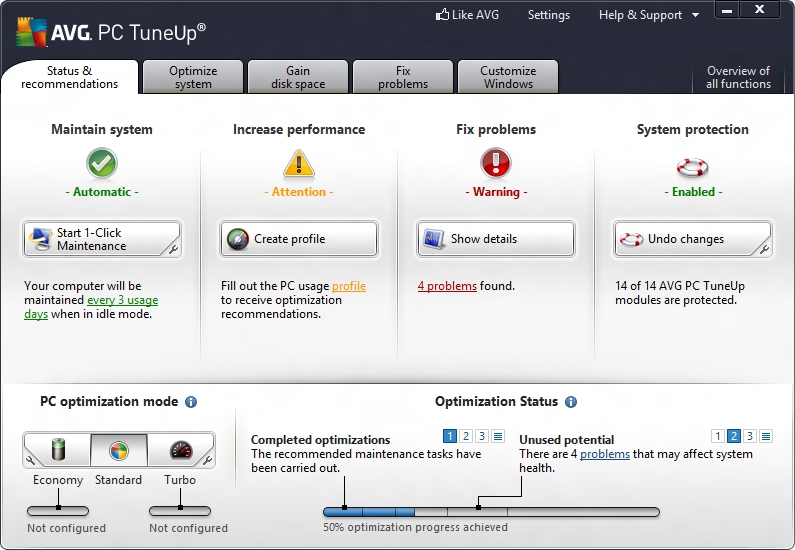795x550 pixels.
Task: Click the Undo changes button
Action: [x=693, y=239]
